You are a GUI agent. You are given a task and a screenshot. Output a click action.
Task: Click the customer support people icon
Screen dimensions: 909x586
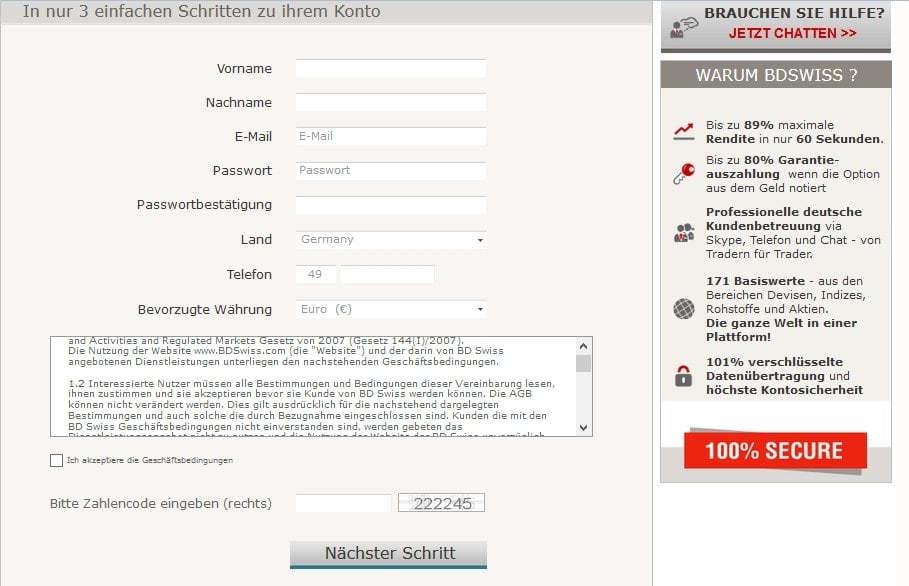684,232
